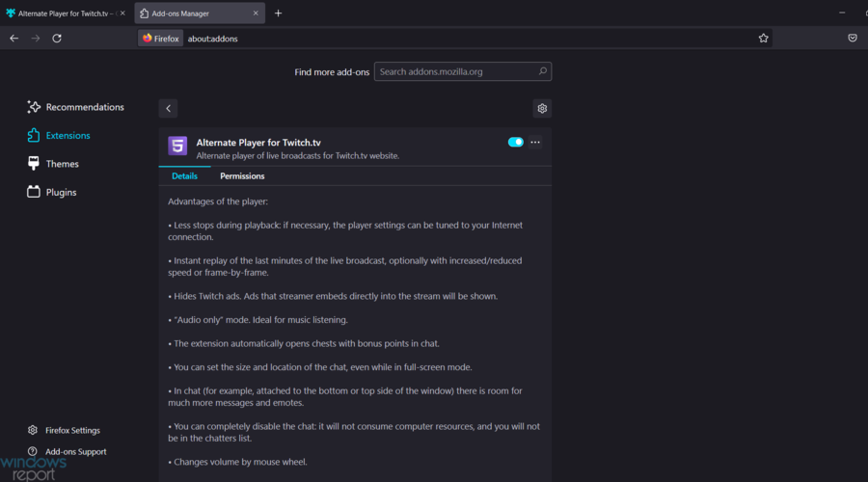Bookmark this page with the star icon
The width and height of the screenshot is (868, 482).
click(764, 39)
